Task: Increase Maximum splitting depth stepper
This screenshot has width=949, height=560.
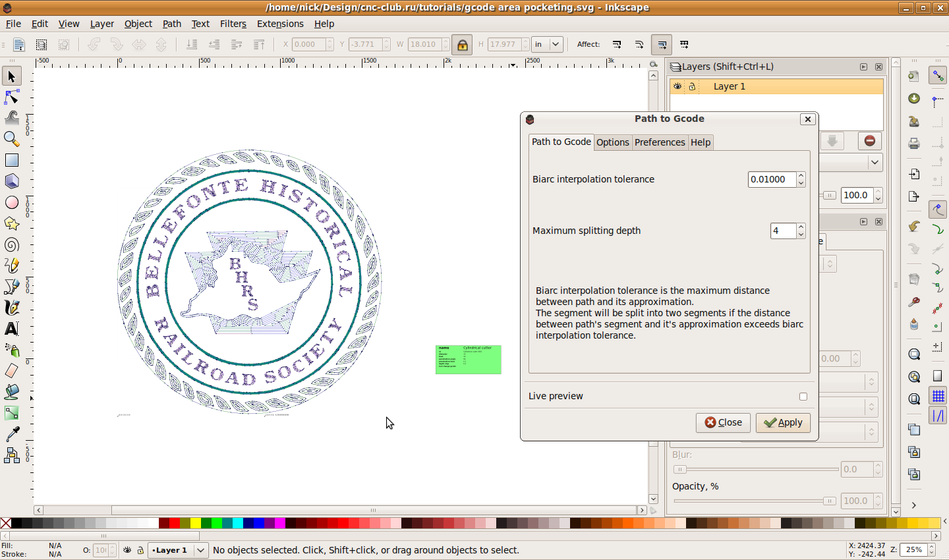Action: 801,227
